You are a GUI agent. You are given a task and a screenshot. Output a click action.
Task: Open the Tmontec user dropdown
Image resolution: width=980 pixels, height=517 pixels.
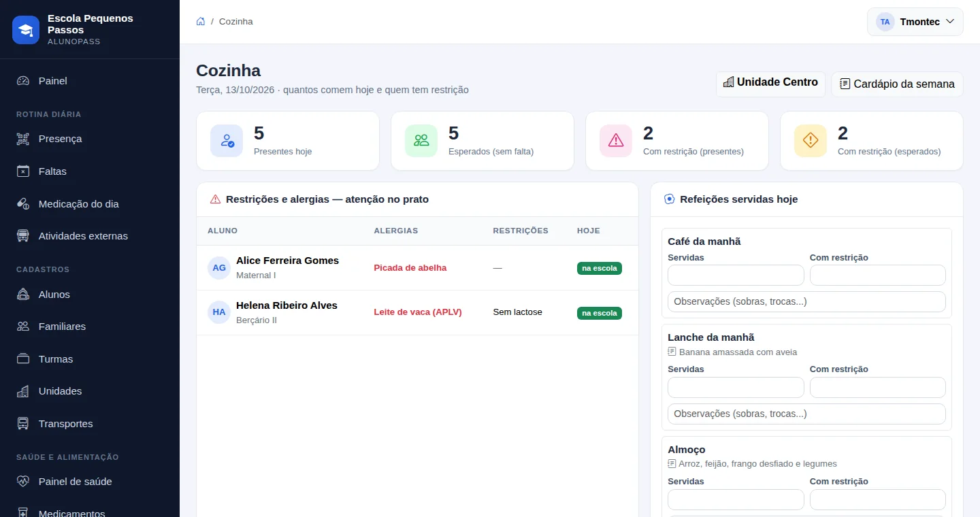tap(915, 22)
